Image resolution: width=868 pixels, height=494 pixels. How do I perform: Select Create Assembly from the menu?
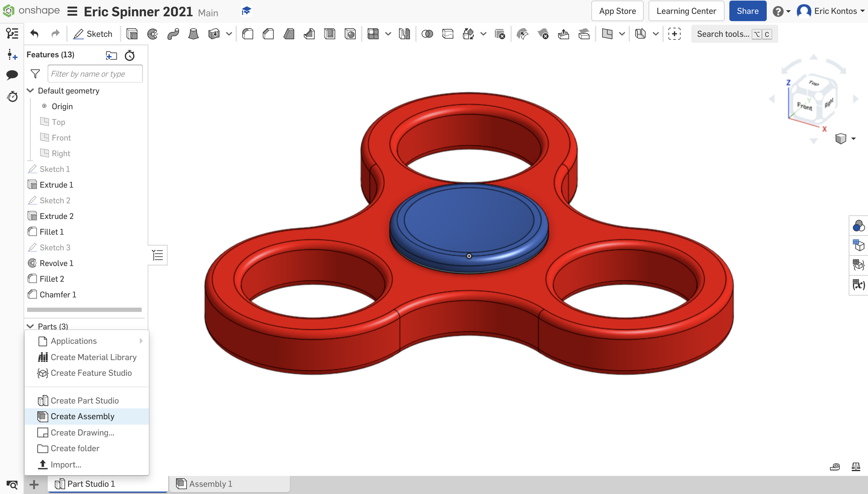82,416
